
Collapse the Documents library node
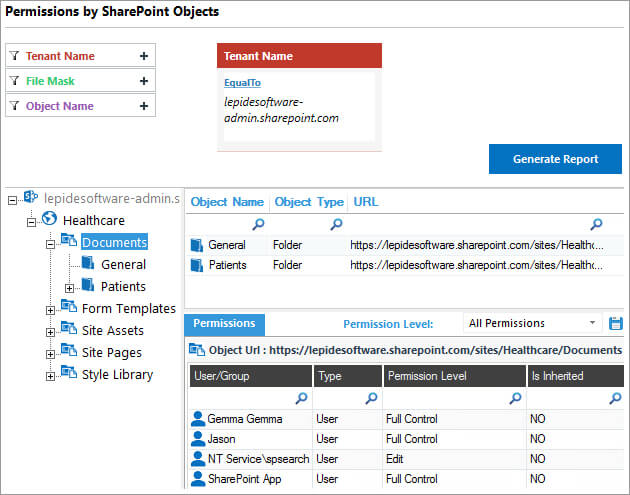pos(50,244)
